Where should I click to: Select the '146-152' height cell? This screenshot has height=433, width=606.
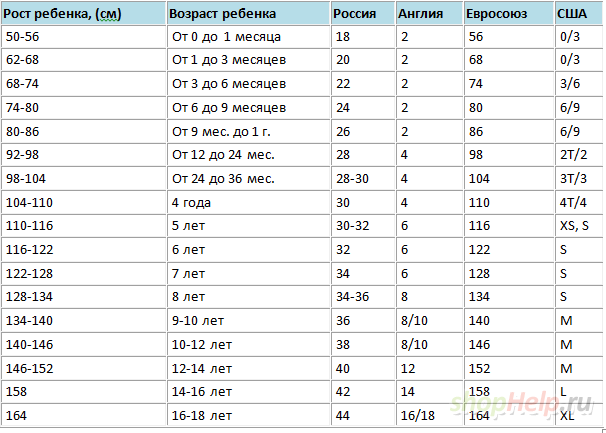coord(84,368)
